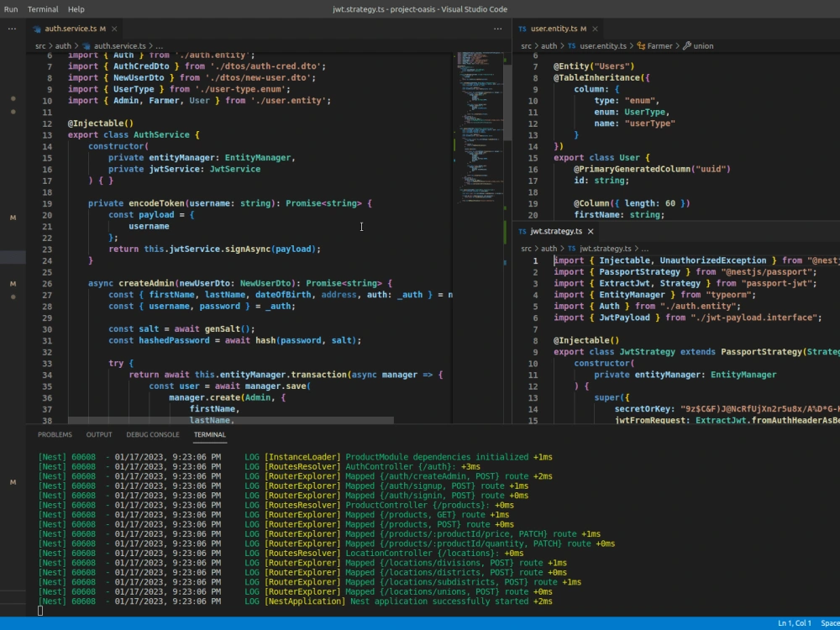Open the Farmer breadcrumb symbol dropdown
The width and height of the screenshot is (840, 630).
(659, 46)
